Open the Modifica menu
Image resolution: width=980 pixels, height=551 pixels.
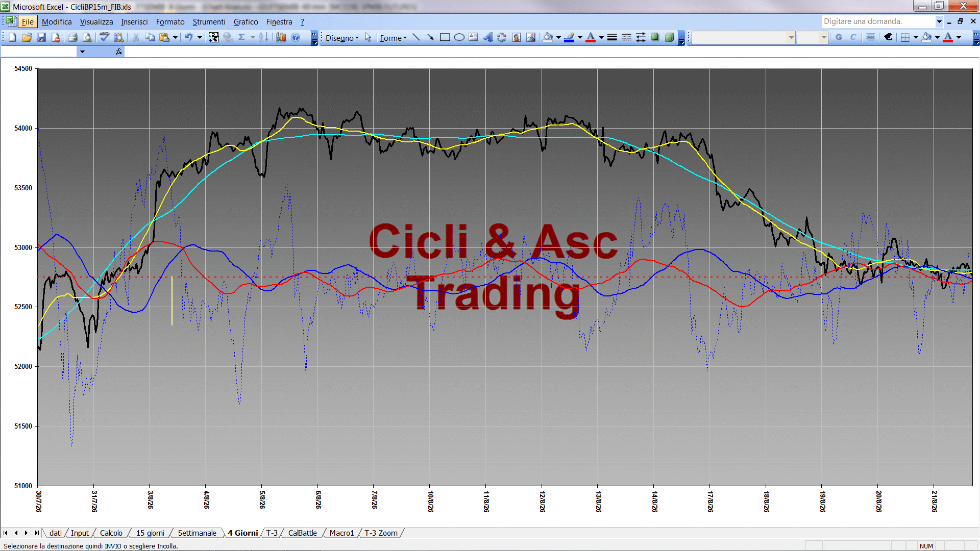point(57,21)
